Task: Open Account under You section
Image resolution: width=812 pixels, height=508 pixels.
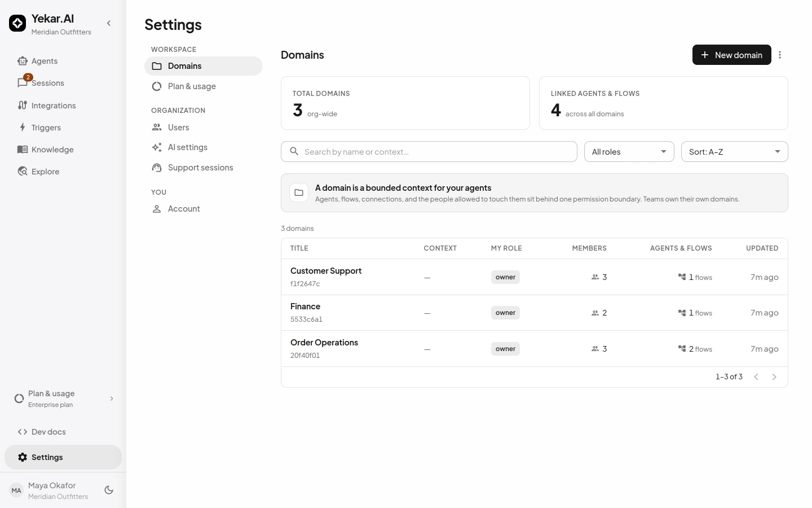Action: coord(204,209)
